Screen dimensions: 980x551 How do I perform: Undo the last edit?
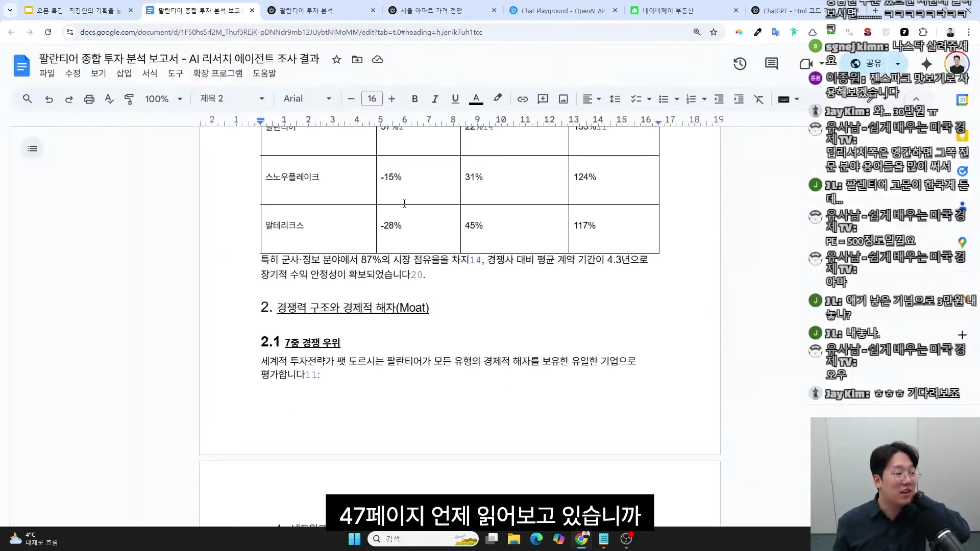49,99
